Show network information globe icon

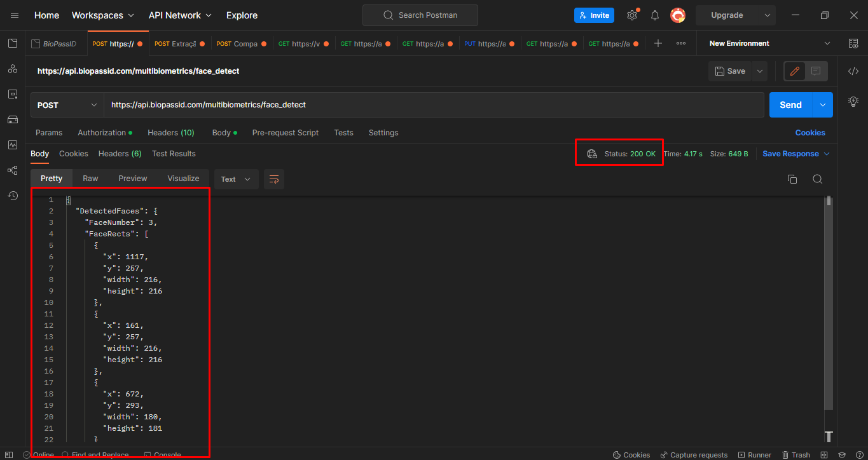click(591, 154)
